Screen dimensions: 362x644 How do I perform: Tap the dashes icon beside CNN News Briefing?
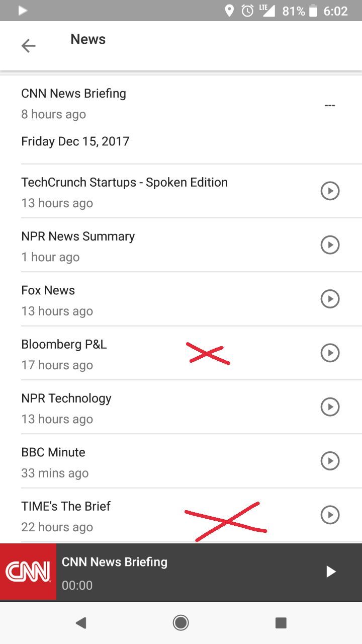330,105
